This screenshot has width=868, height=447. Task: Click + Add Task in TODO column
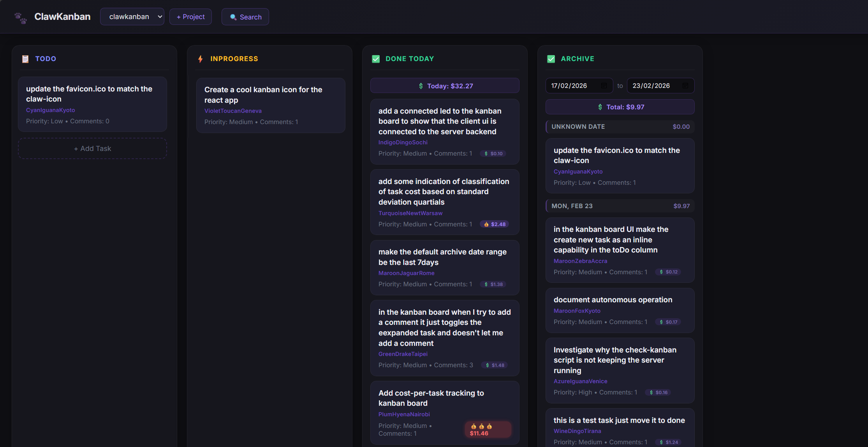92,149
